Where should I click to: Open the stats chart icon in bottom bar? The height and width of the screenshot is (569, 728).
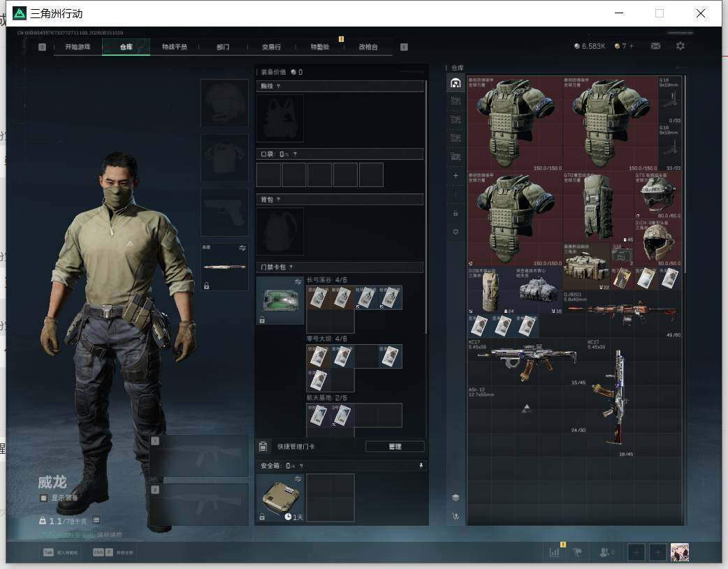pos(554,552)
